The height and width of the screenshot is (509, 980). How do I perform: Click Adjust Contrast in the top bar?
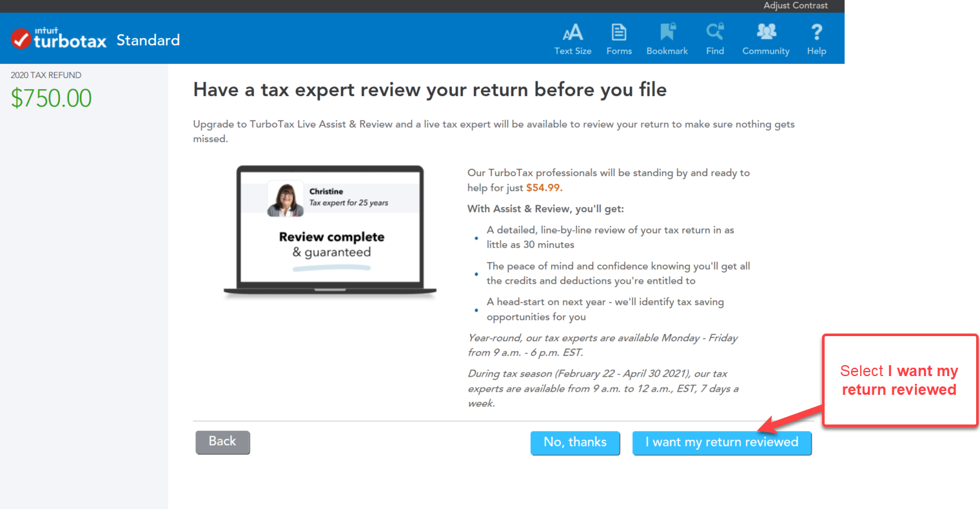coord(796,6)
